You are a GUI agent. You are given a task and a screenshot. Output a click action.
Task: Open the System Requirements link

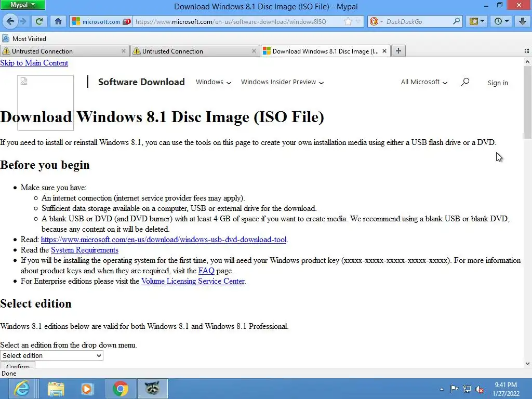85,250
